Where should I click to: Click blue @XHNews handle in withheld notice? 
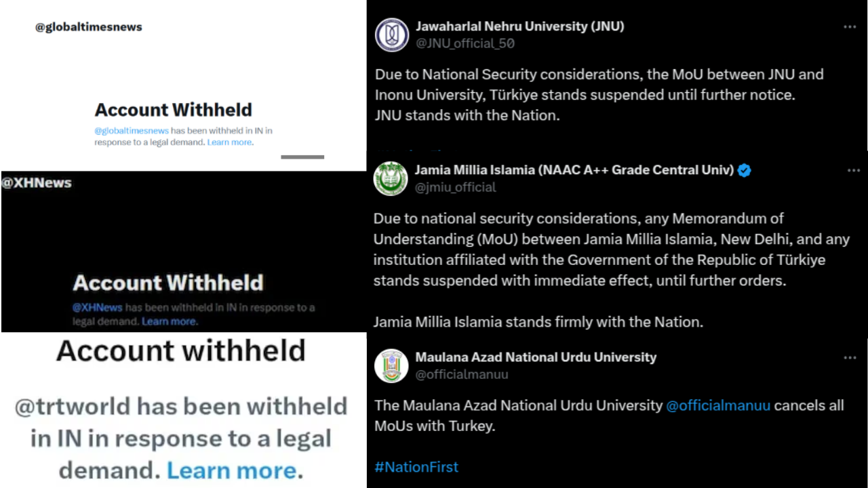[x=98, y=307]
